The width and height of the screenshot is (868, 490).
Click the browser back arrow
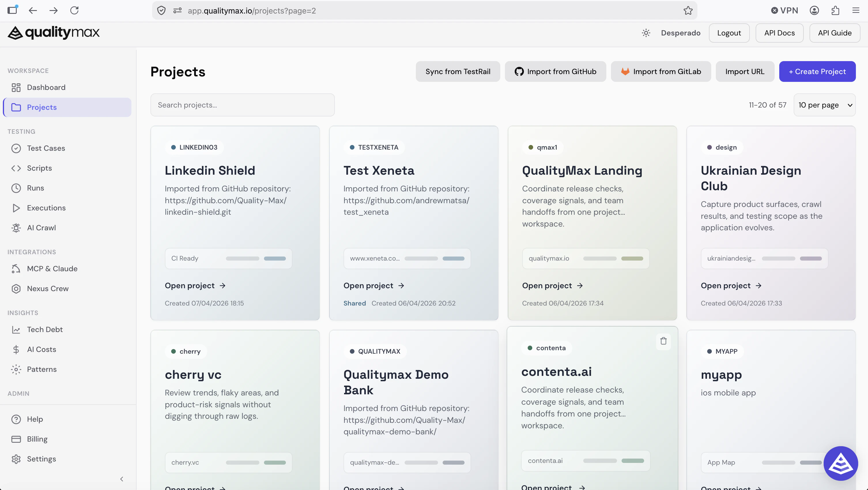coord(33,10)
